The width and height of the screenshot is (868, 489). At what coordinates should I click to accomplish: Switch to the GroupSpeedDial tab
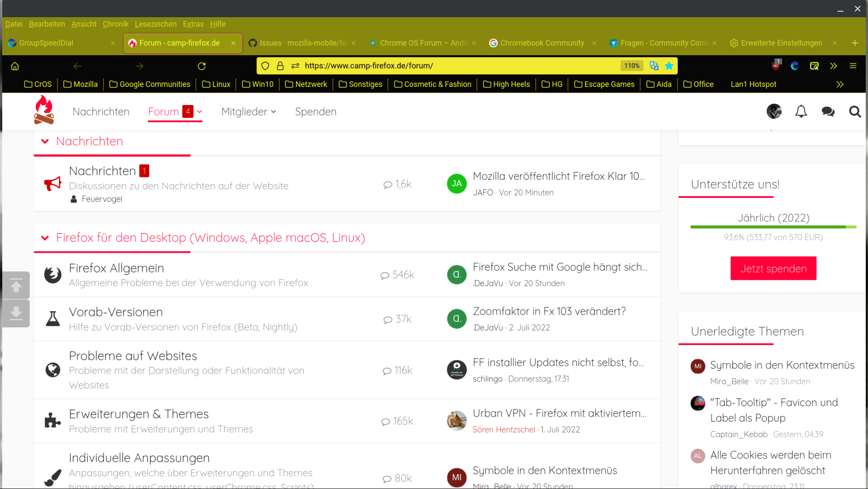click(62, 43)
